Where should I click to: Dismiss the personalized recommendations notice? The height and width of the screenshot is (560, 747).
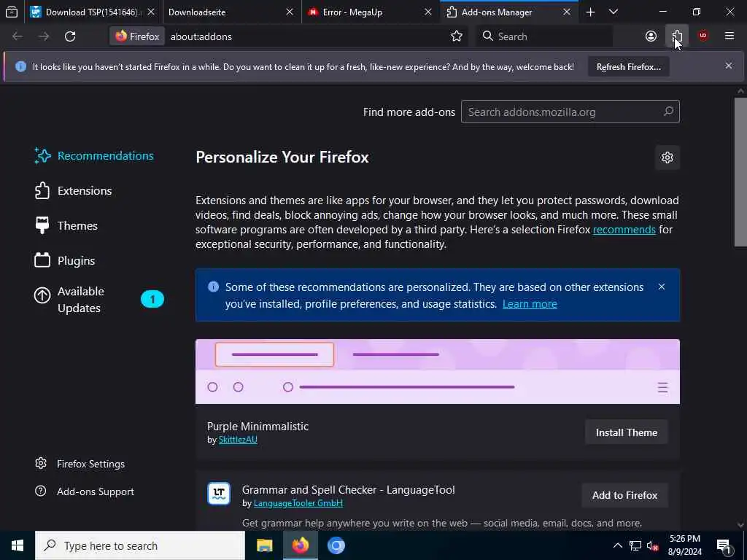coord(661,287)
